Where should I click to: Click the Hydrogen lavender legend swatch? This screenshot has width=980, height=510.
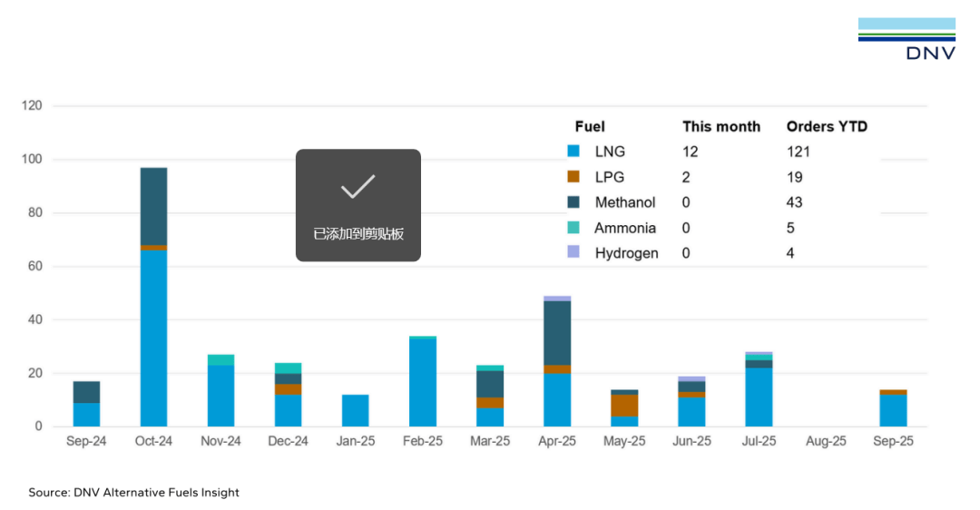pos(573,253)
